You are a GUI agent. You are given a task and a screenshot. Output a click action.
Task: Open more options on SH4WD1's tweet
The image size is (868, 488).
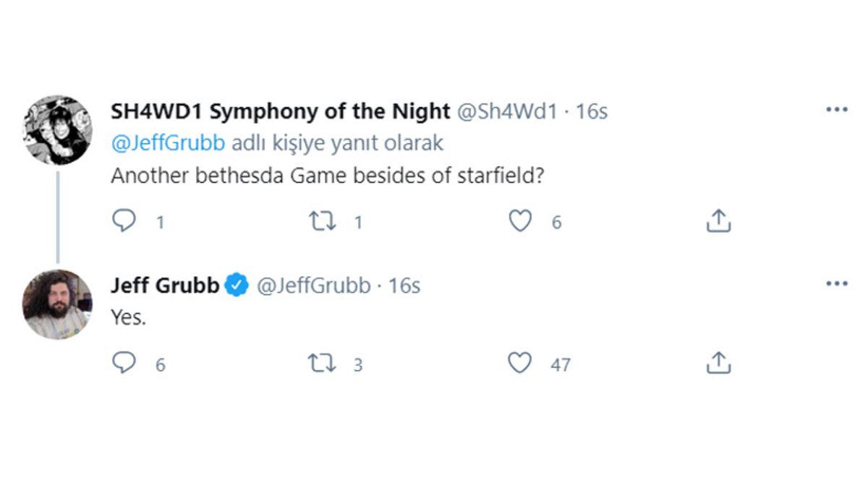[836, 110]
